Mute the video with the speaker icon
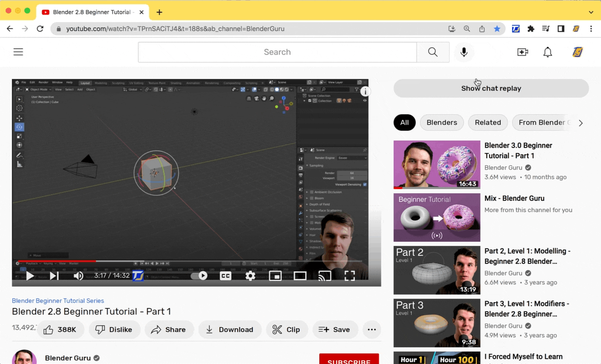The image size is (601, 364). pyautogui.click(x=78, y=276)
